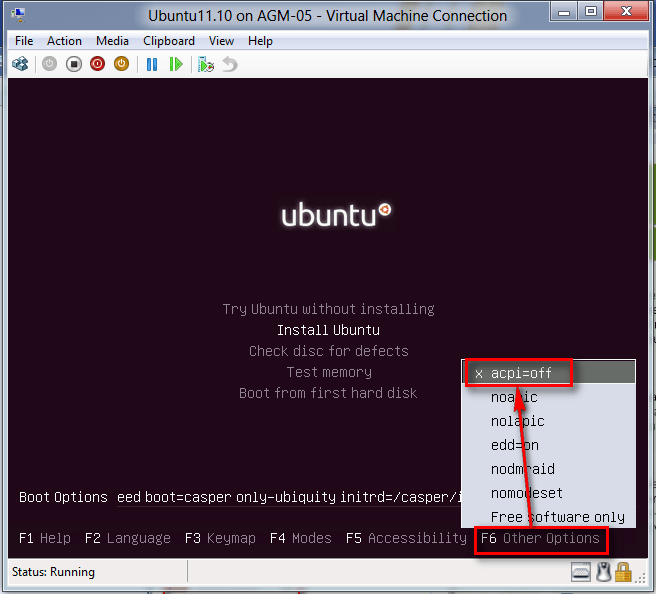Click the green Reset/Start play icon

click(176, 64)
